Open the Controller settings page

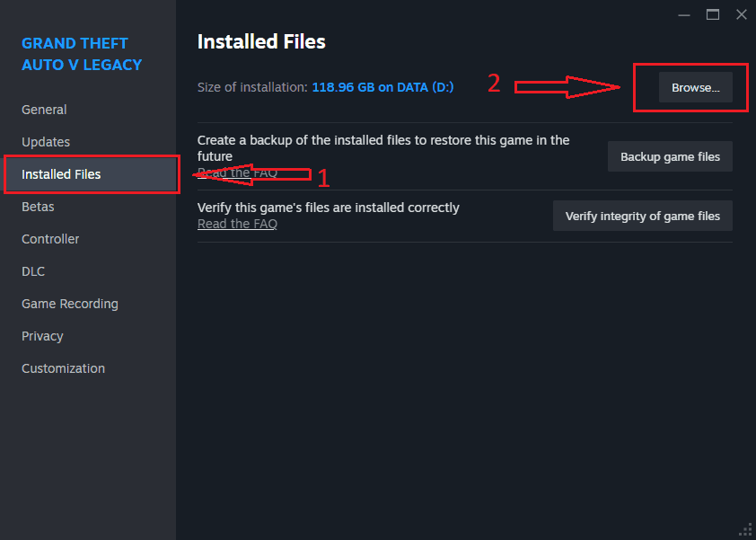coord(50,239)
